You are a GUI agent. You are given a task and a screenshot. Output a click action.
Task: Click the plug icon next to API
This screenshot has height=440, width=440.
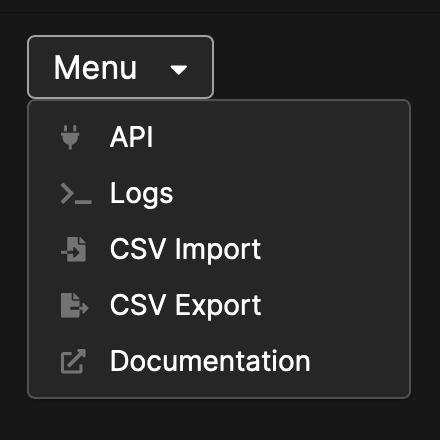tap(70, 137)
